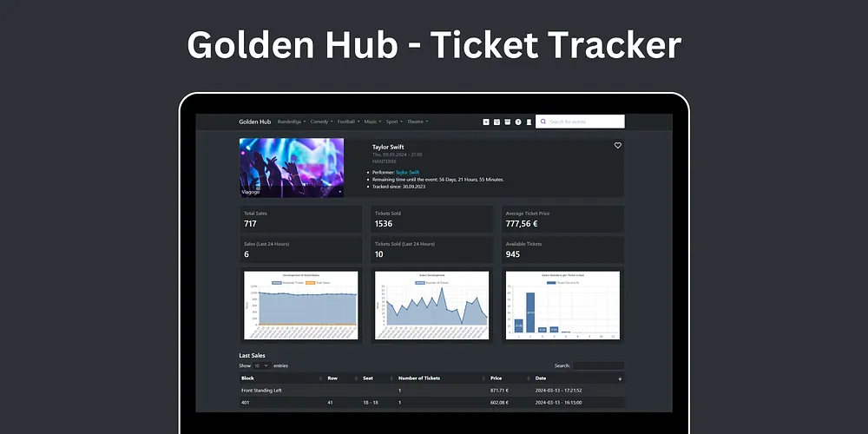Go to Golden Hub home brand link
Image resolution: width=868 pixels, height=434 pixels.
tap(254, 122)
